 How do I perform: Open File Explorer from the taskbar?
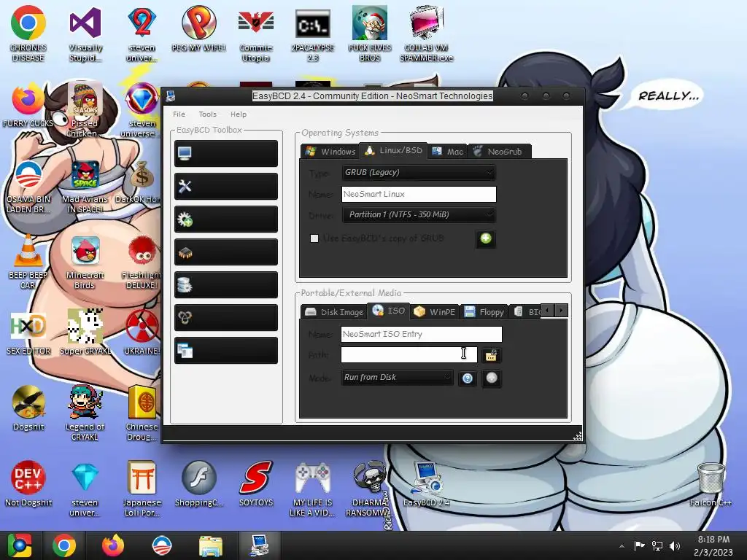(x=210, y=545)
